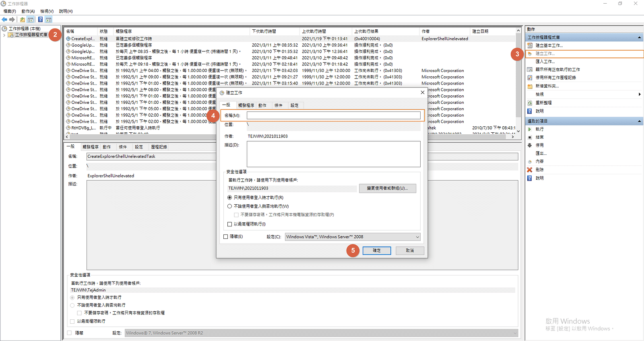Click the back arrow toolbar icon
This screenshot has width=644, height=341.
point(4,19)
